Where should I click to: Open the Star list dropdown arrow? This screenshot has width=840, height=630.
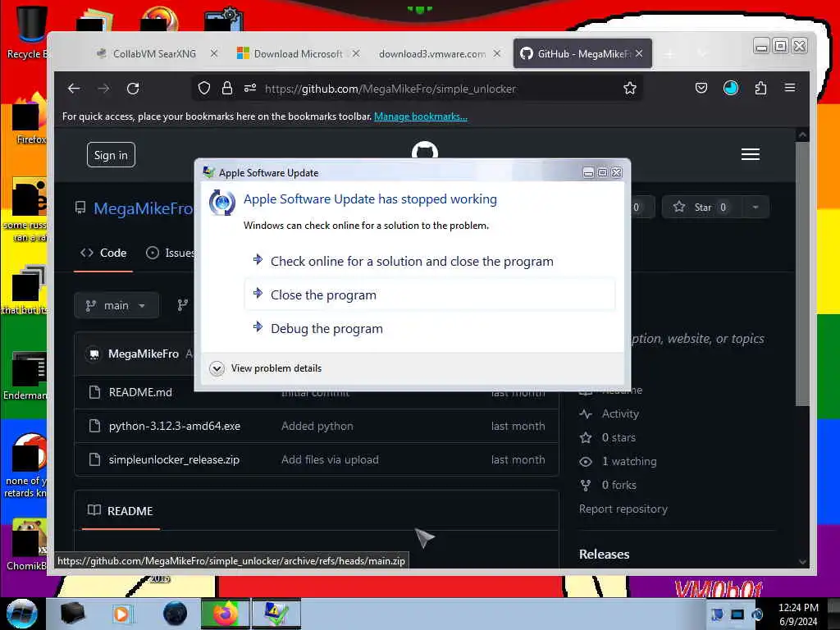(x=756, y=208)
